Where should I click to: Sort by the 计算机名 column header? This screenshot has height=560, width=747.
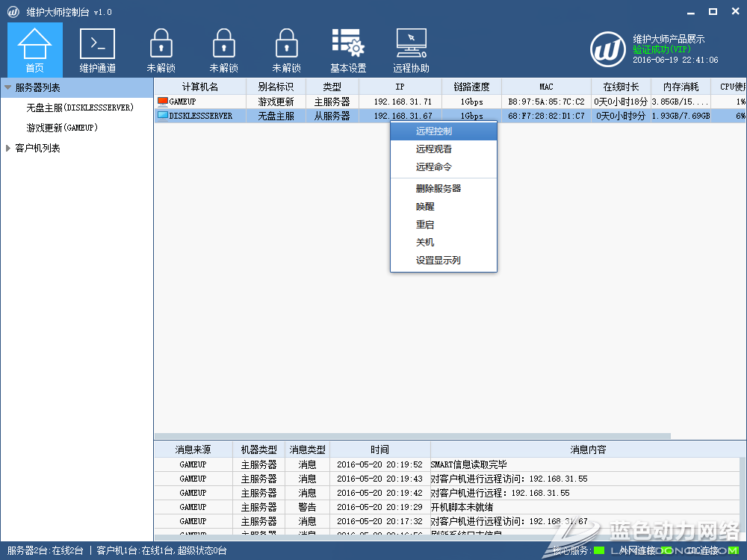click(199, 87)
